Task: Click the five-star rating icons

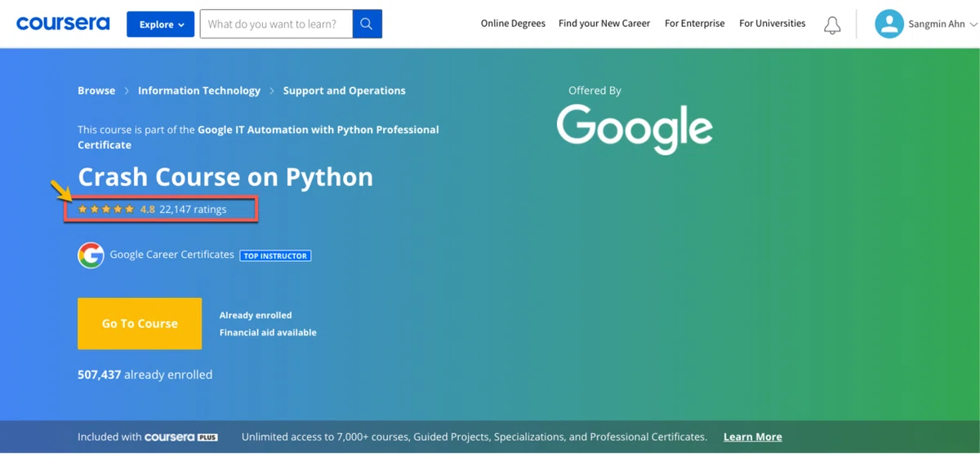Action: tap(106, 210)
